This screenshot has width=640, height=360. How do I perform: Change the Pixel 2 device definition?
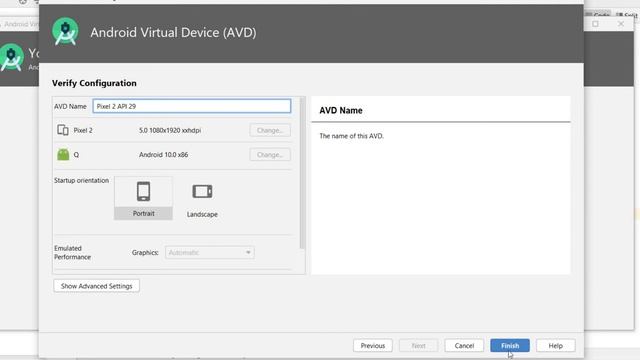270,130
